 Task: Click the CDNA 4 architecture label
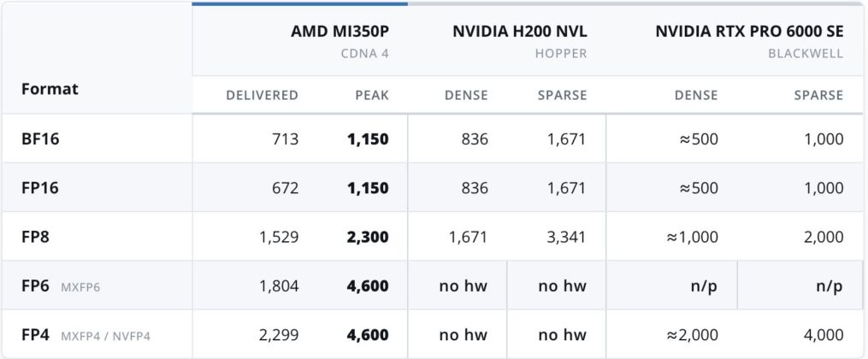pos(365,54)
